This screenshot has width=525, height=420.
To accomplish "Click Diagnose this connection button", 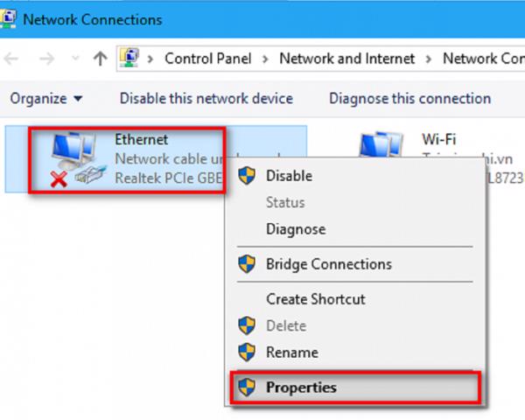I will tap(409, 98).
